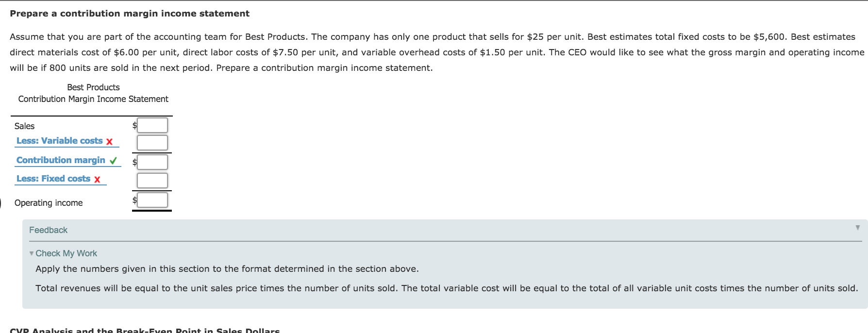
Task: Click the dollar sign beside the Sales field
Action: [134, 125]
